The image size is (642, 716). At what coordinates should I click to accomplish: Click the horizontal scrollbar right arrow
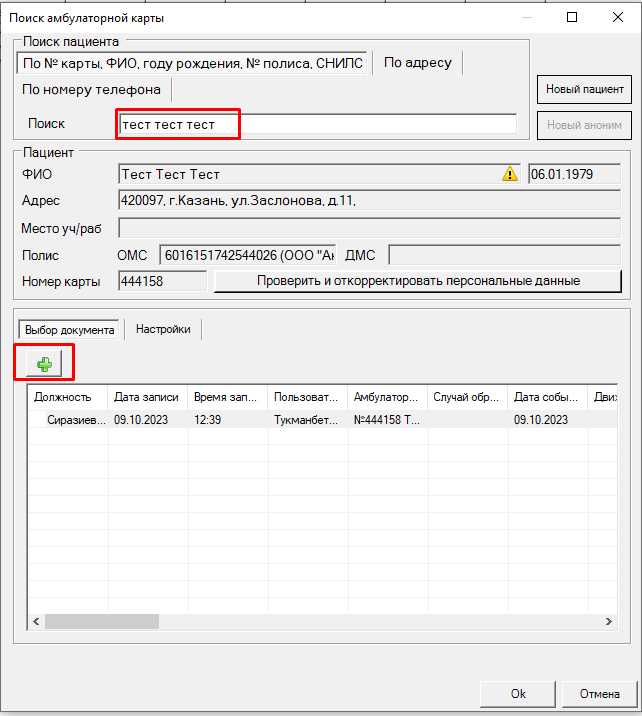click(609, 621)
